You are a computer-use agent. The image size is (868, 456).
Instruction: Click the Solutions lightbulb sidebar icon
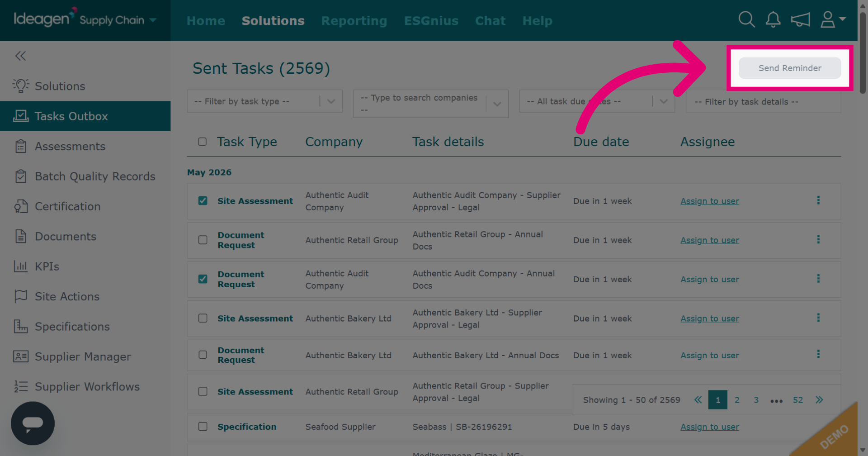(x=20, y=85)
